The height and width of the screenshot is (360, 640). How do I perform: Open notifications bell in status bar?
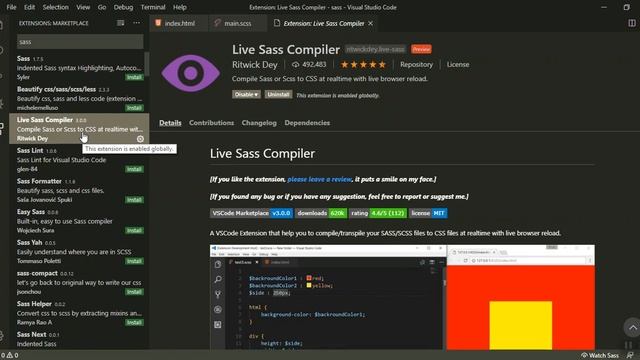coord(630,355)
